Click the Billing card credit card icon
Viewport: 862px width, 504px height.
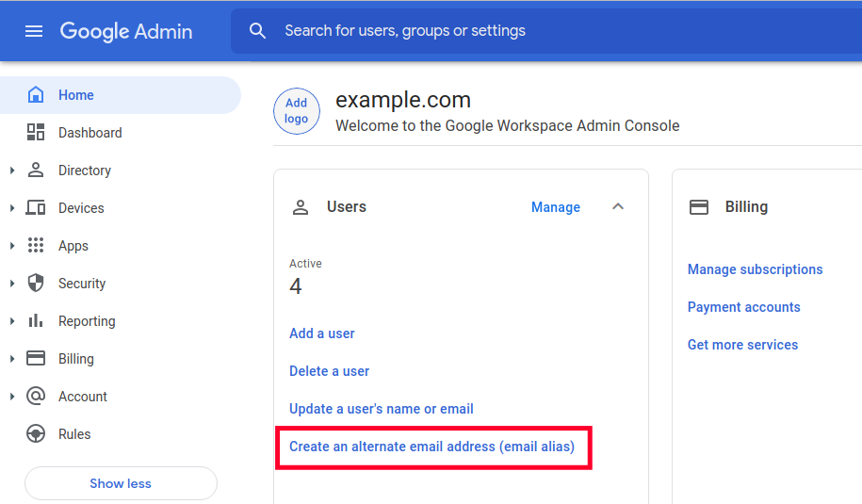(699, 207)
